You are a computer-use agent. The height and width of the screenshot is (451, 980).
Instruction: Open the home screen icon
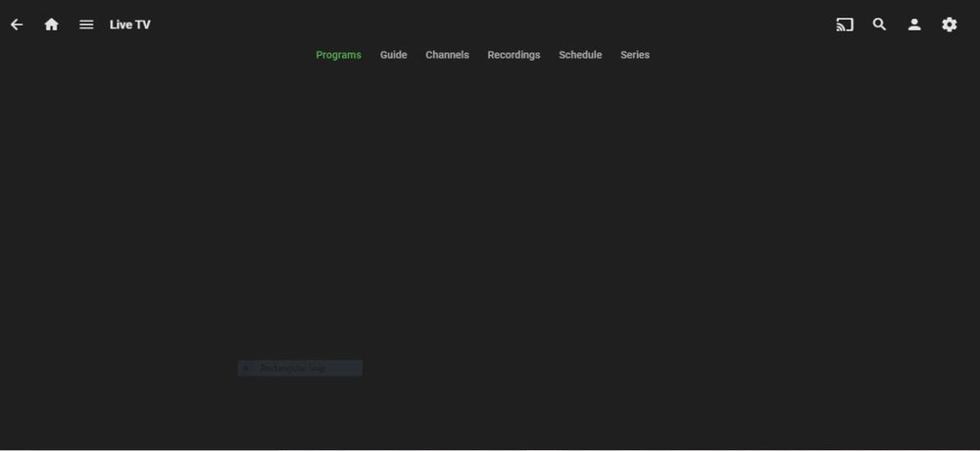pyautogui.click(x=51, y=25)
